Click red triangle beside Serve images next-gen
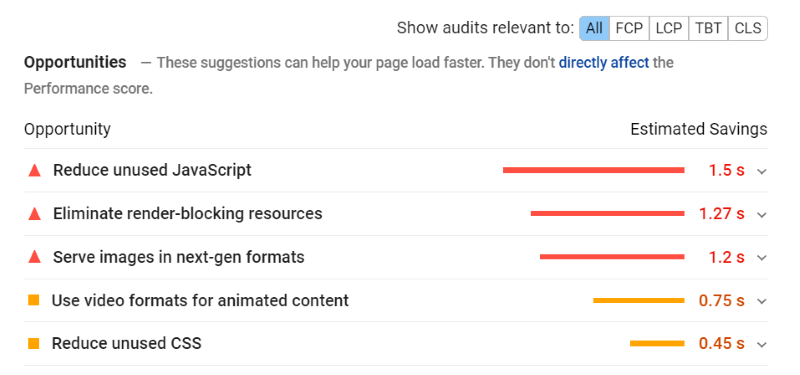 click(x=35, y=257)
